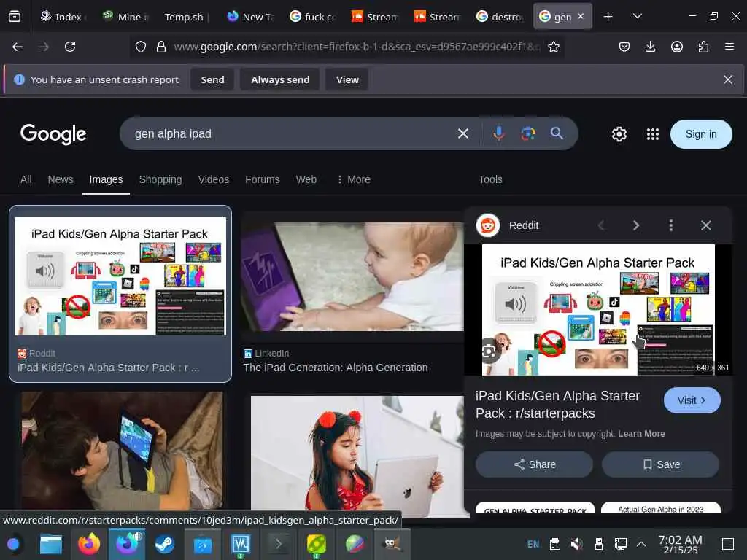Switch to the All results tab

coord(26,179)
